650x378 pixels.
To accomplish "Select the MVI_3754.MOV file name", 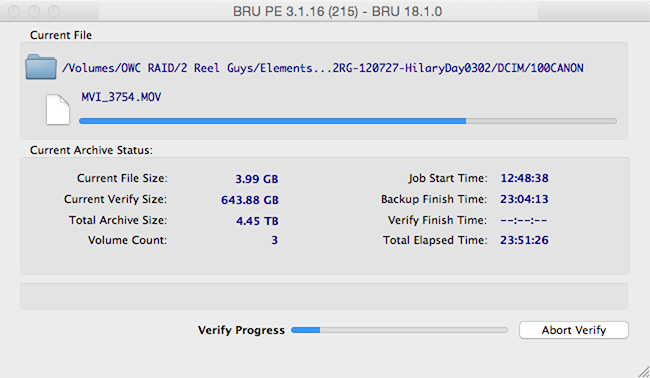I will [x=121, y=97].
